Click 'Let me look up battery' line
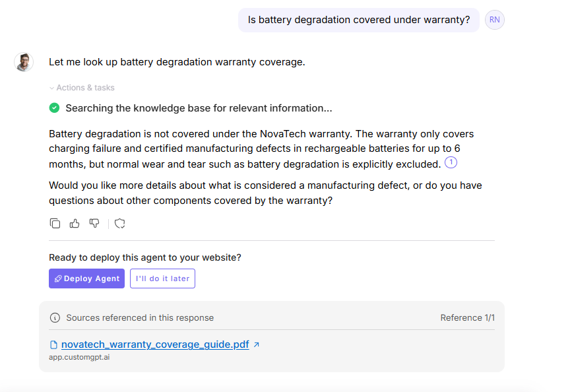 point(177,62)
